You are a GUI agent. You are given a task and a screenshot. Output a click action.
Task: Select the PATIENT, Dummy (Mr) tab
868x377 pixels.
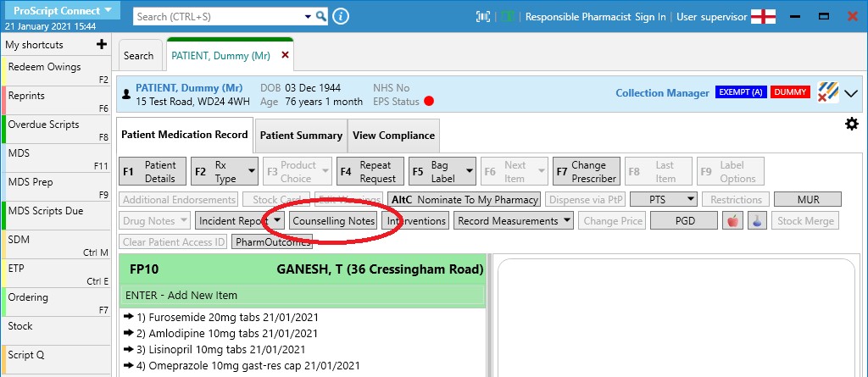220,55
